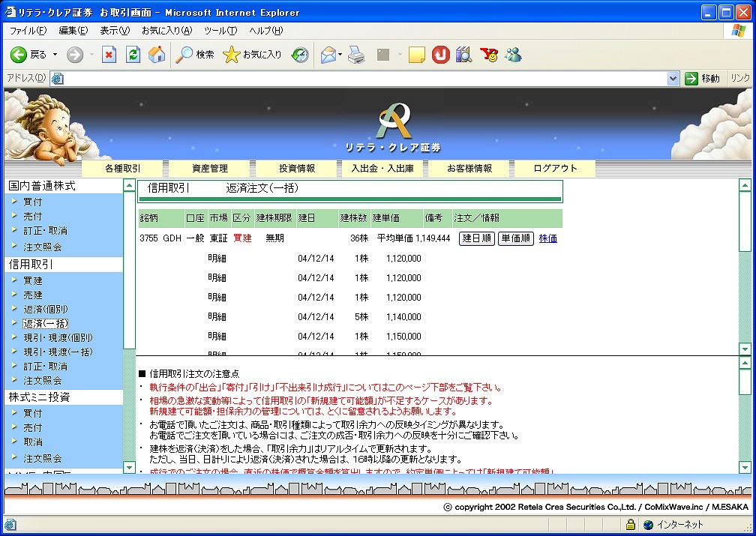
Task: Open 返済(一括) in sidebar
Action: pyautogui.click(x=46, y=323)
